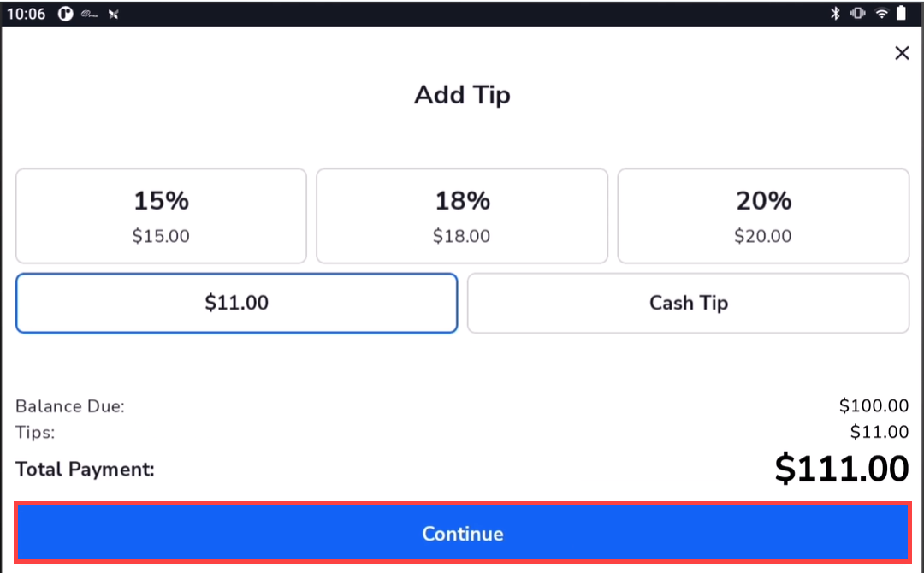The image size is (924, 573).
Task: Select the custom $11.00 tip box
Action: [x=237, y=303]
